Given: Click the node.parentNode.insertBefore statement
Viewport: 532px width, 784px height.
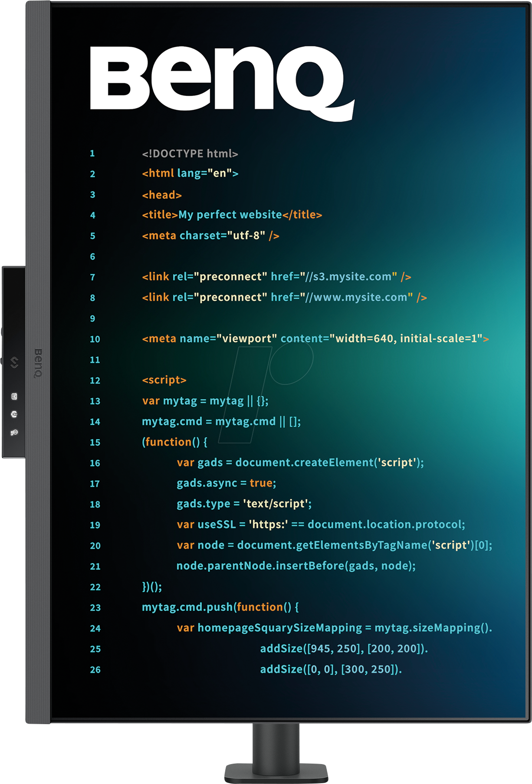Looking at the screenshot, I should 296,566.
